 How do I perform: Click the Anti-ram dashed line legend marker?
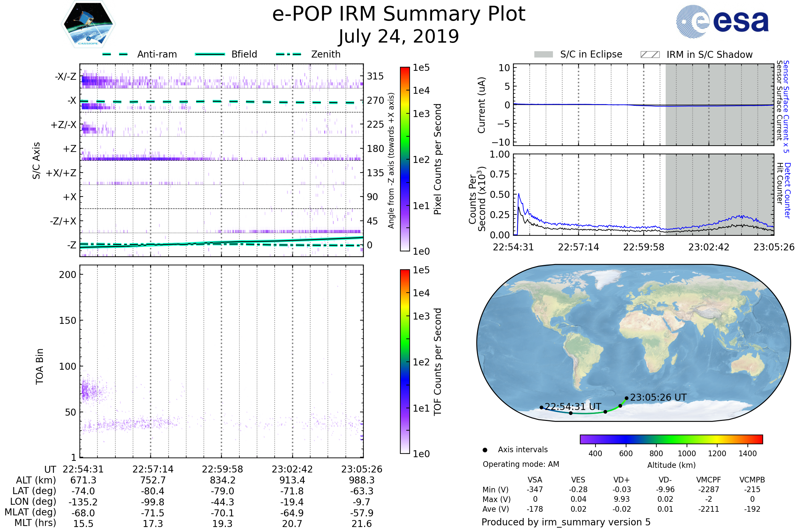115,54
